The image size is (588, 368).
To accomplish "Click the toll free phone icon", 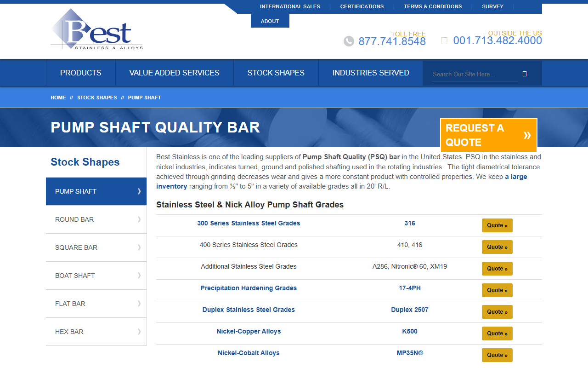I will pos(349,41).
